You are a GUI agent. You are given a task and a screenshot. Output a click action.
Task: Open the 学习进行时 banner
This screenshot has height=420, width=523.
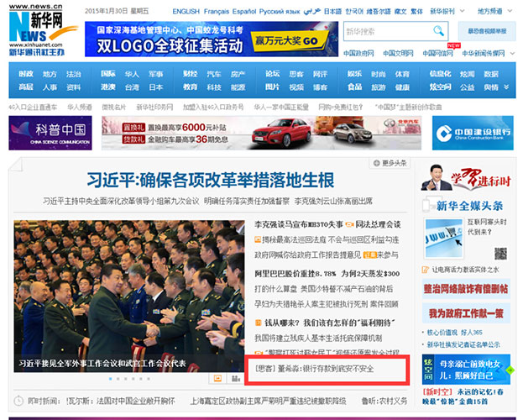coord(466,179)
